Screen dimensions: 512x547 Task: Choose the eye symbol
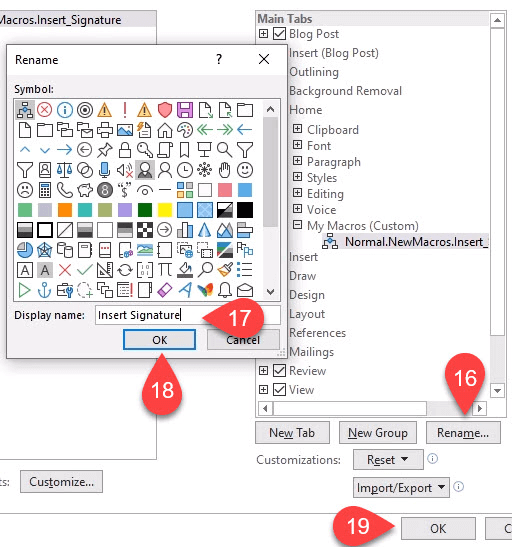tap(145, 190)
